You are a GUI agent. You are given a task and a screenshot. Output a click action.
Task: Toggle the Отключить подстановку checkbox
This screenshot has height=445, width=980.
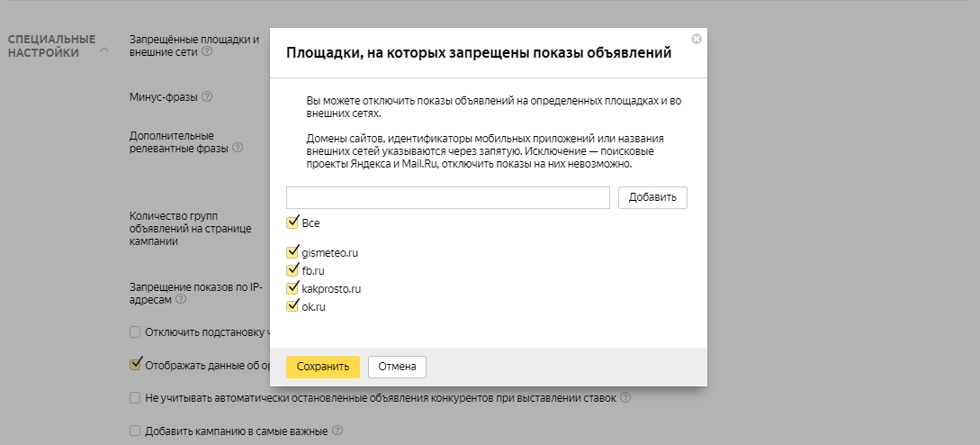[x=135, y=331]
